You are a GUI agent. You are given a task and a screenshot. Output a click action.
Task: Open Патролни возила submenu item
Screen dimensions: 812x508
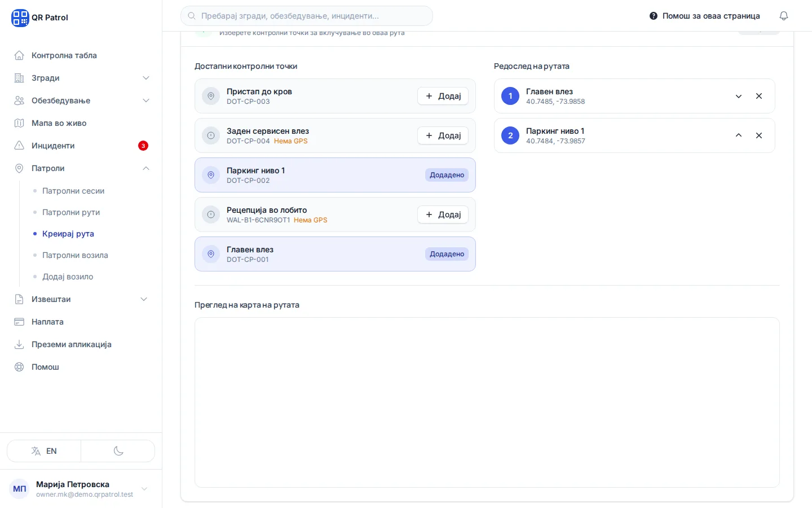pyautogui.click(x=75, y=255)
